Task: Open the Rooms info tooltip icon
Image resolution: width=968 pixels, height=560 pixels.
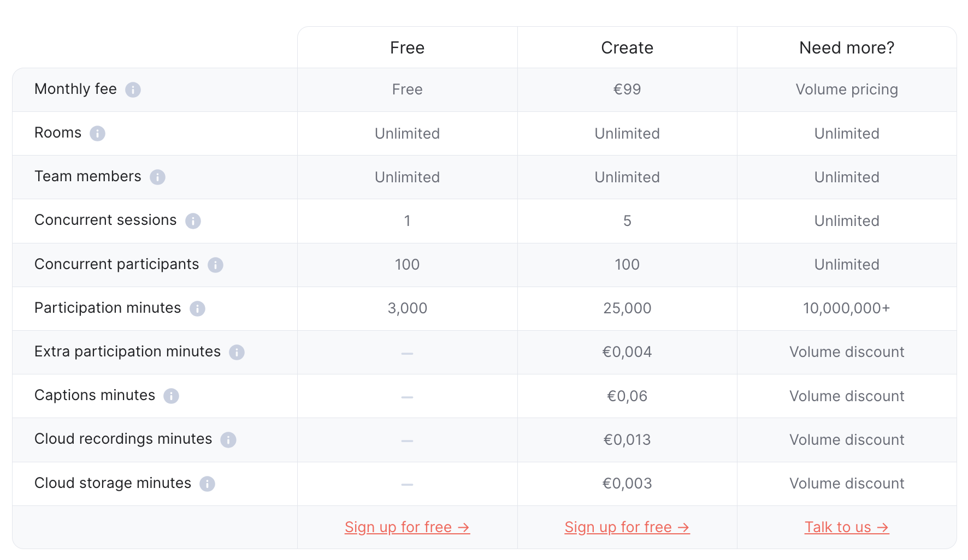Action: coord(97,133)
